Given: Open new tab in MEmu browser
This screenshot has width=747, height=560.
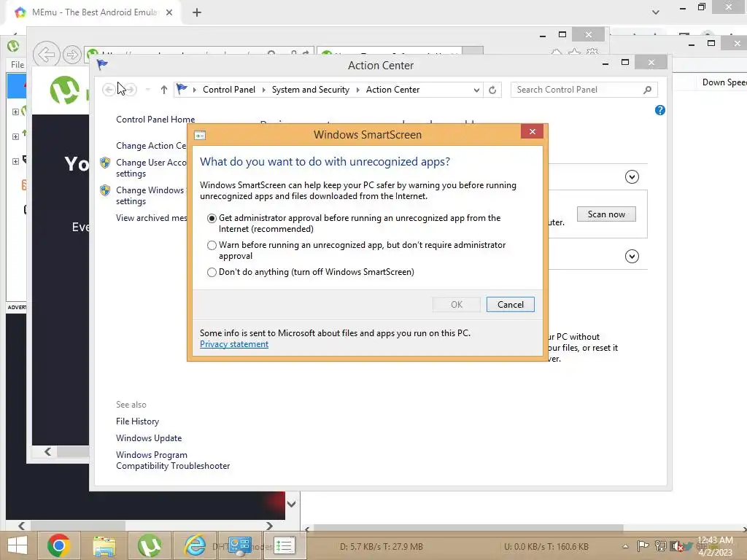Looking at the screenshot, I should click(197, 12).
